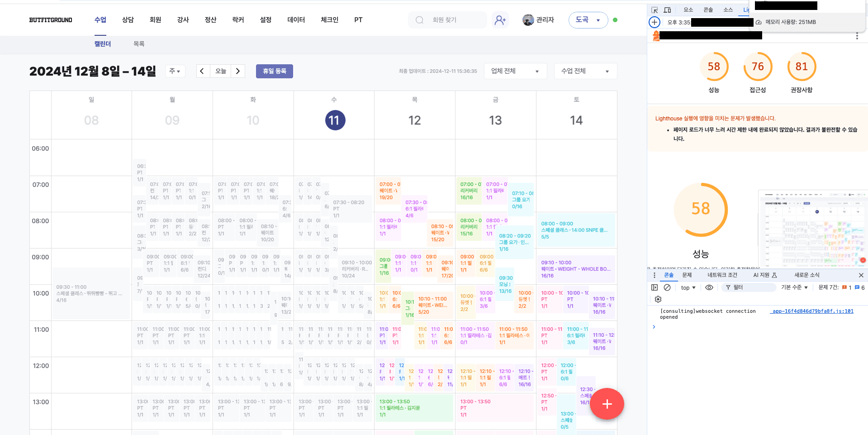
Task: Start a new Lighthouse report with plus icon
Action: tap(655, 22)
